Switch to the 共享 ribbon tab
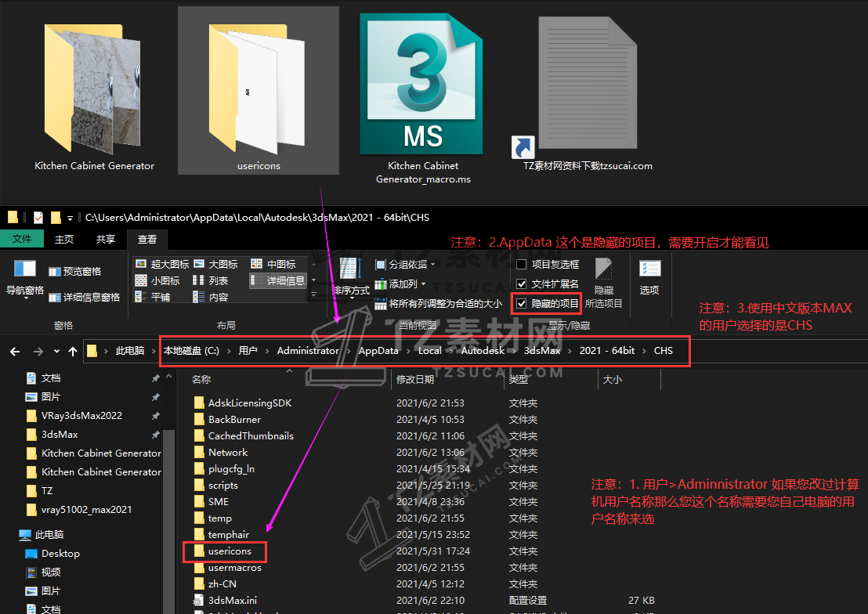Screen dimensions: 868x614 [106, 239]
